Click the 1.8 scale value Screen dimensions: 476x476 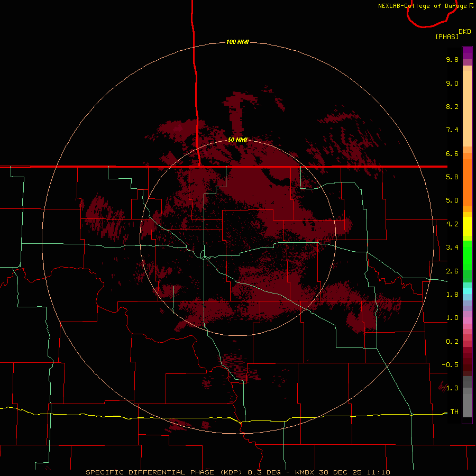(x=452, y=295)
